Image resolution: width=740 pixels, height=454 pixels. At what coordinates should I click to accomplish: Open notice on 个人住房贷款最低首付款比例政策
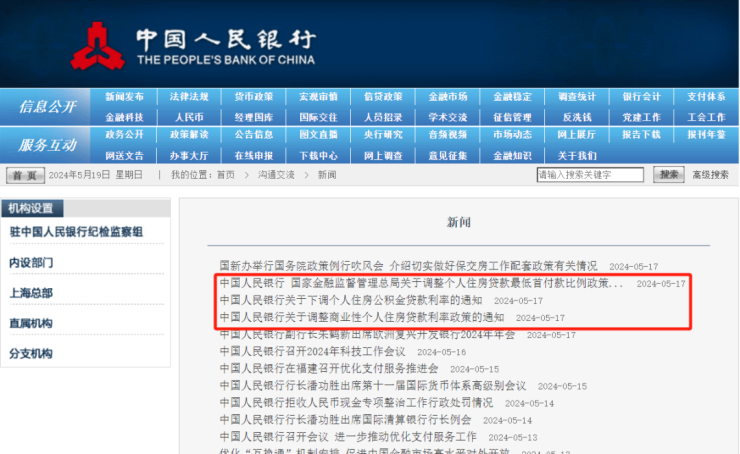tap(421, 283)
